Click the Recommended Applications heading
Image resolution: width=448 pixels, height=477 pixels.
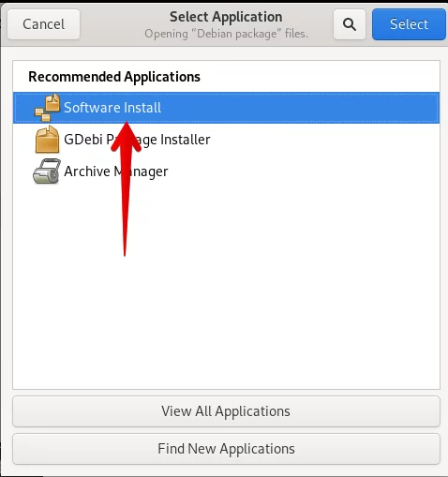[114, 77]
